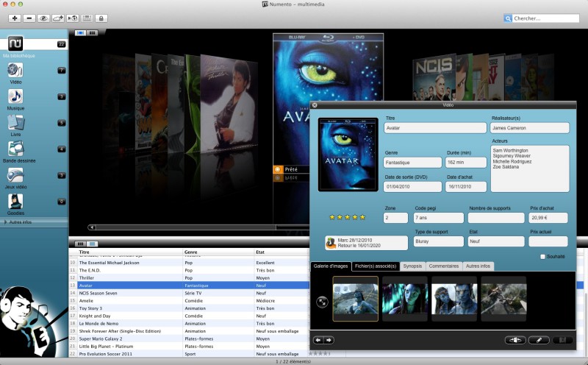Open the Galerie d'images tab
Screen dimensions: 588x365
331,266
